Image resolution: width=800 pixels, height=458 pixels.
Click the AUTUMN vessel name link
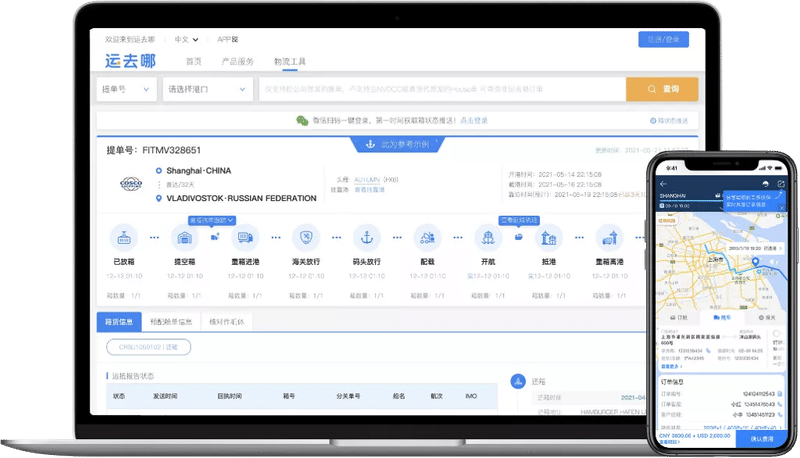367,180
